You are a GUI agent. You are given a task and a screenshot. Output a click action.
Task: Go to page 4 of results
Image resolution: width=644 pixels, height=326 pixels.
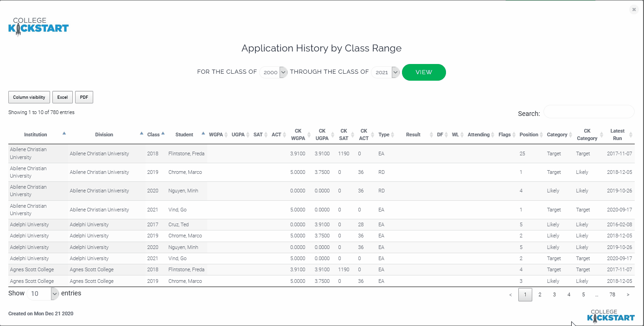pyautogui.click(x=569, y=294)
